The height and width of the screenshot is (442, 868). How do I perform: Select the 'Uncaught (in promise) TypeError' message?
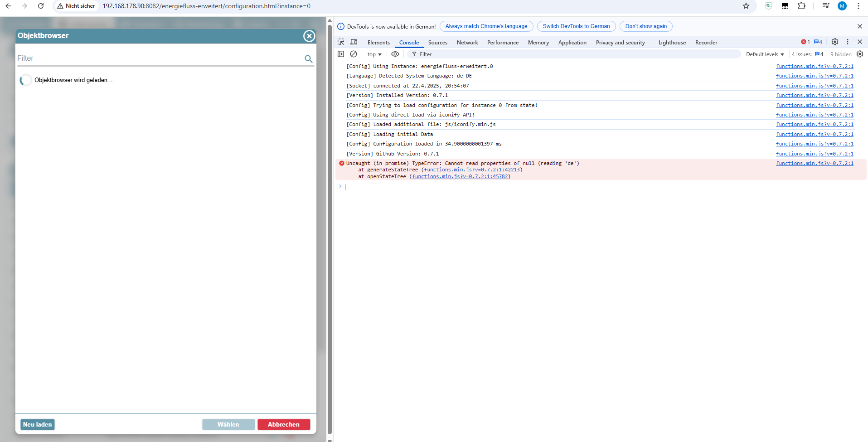click(x=463, y=164)
